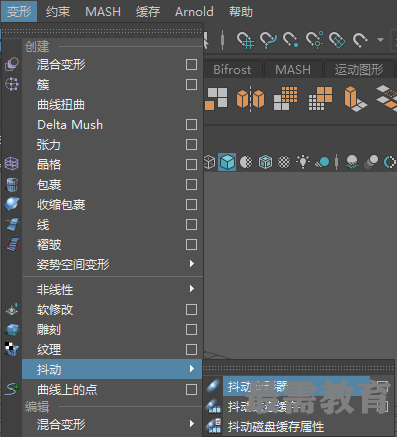Open options box for 包裹
Screen dimensions: 397x437
[x=191, y=185]
